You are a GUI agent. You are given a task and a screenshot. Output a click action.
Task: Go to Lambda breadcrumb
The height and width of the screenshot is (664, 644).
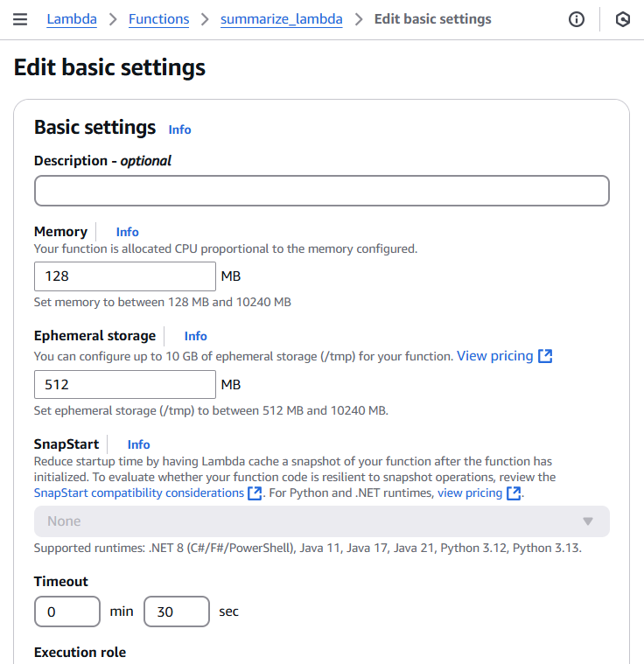72,19
